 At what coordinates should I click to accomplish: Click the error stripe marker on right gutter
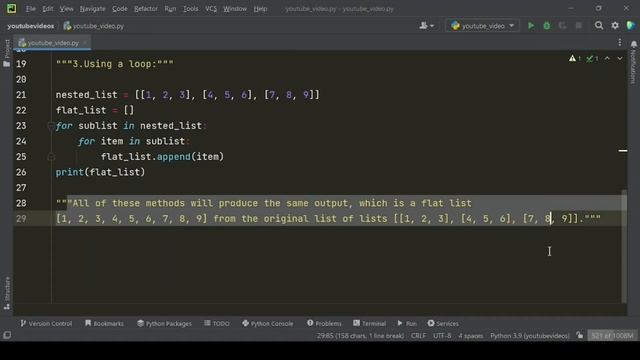623,151
